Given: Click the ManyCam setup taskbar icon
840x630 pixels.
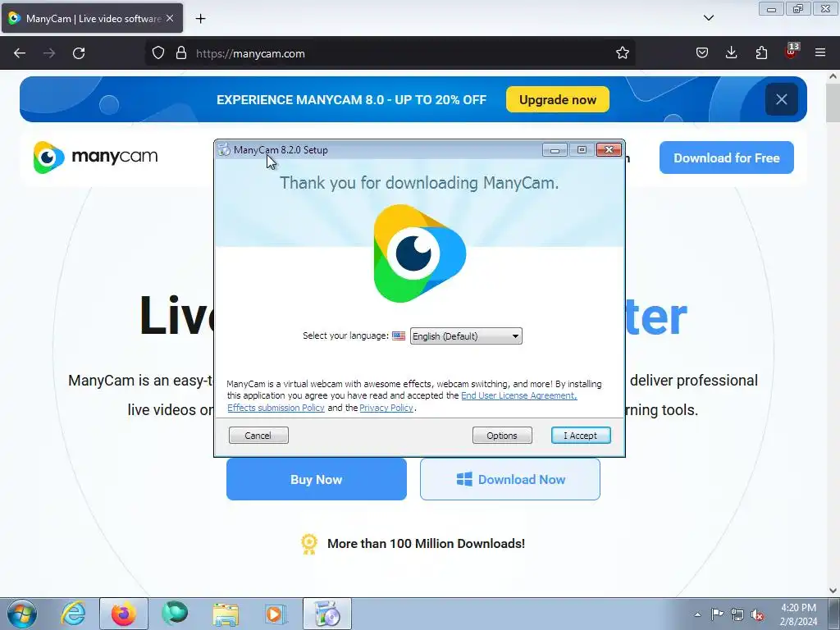Looking at the screenshot, I should pyautogui.click(x=327, y=614).
